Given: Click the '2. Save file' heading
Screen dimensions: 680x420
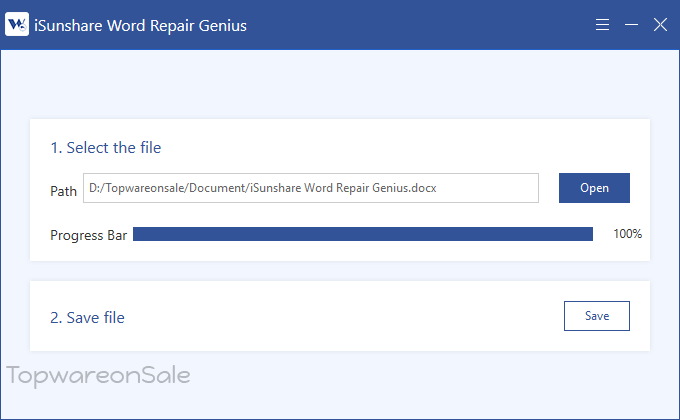Looking at the screenshot, I should click(x=88, y=318).
